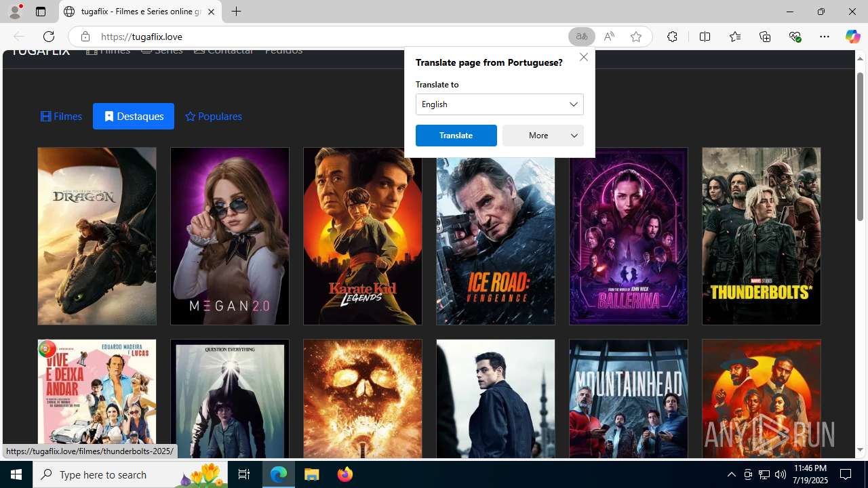This screenshot has width=868, height=488.
Task: Open the Karate Kid Legends poster
Action: 363,236
